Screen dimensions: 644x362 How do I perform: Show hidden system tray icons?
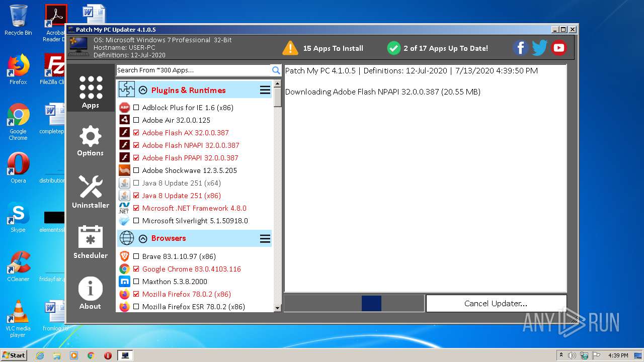561,355
